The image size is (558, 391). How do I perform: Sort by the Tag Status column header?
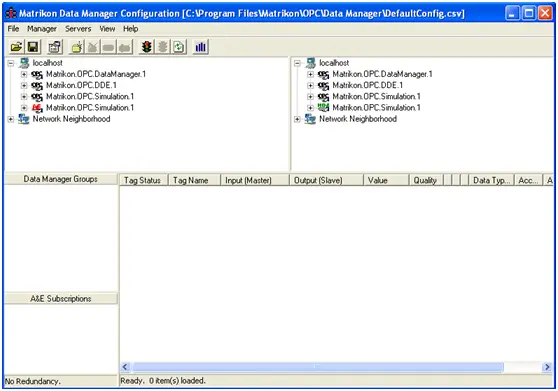tap(144, 180)
